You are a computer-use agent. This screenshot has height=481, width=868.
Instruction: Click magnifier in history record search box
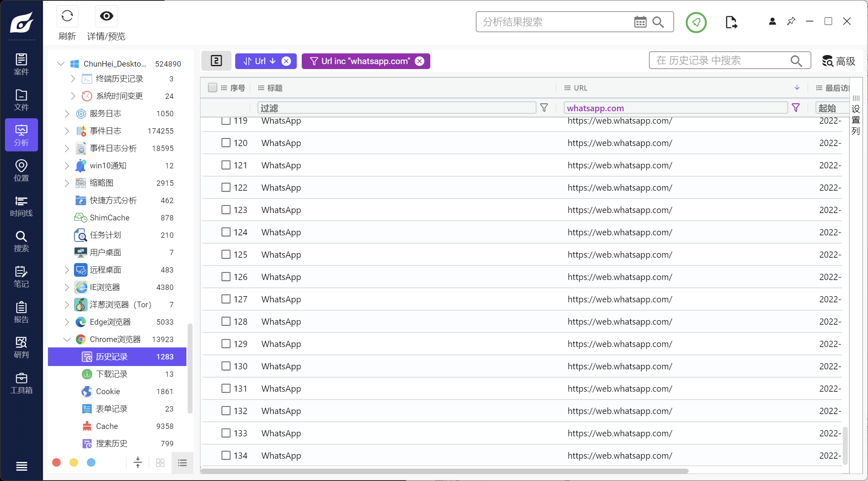pos(796,61)
